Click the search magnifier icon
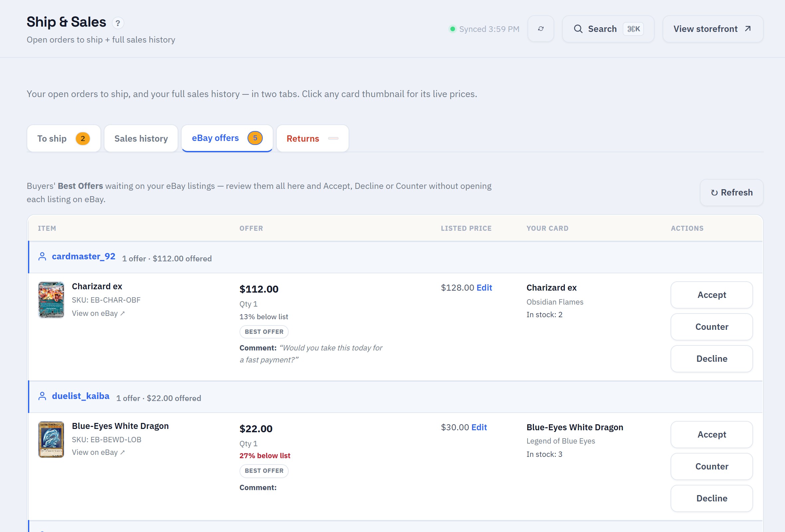Viewport: 785px width, 532px height. coord(578,29)
